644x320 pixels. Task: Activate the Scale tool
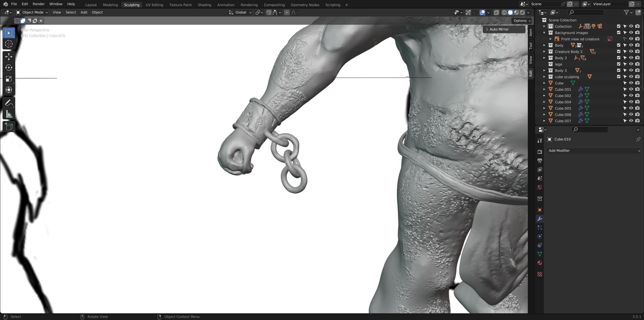(9, 79)
